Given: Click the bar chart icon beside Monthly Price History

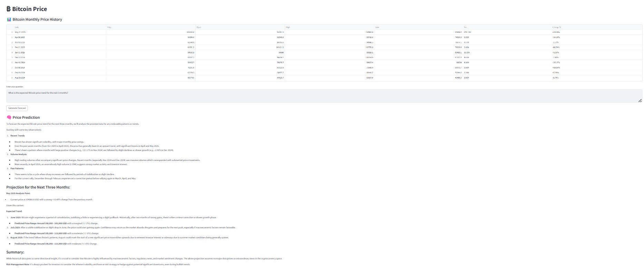Looking at the screenshot, I should (x=9, y=20).
